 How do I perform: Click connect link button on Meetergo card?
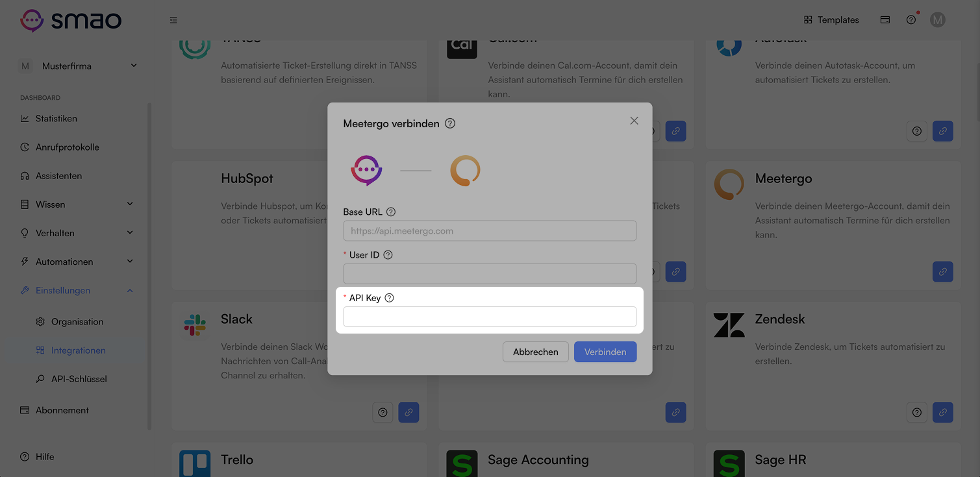[x=943, y=271]
